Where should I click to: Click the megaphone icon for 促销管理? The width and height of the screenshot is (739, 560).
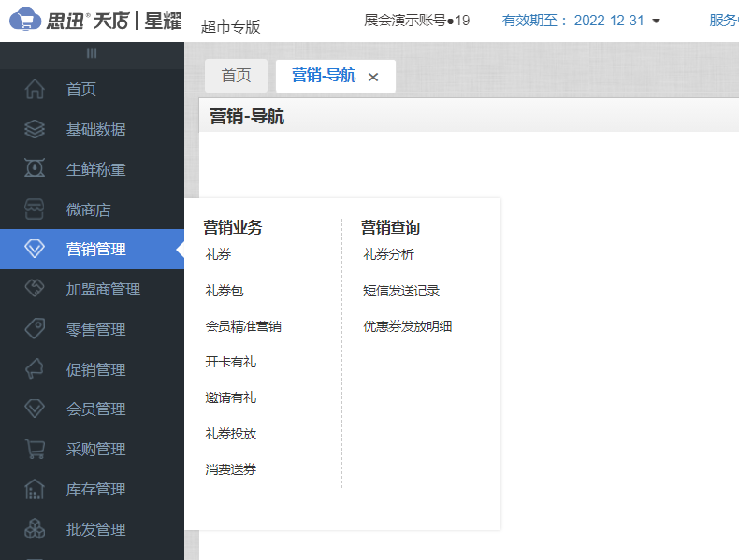point(35,368)
